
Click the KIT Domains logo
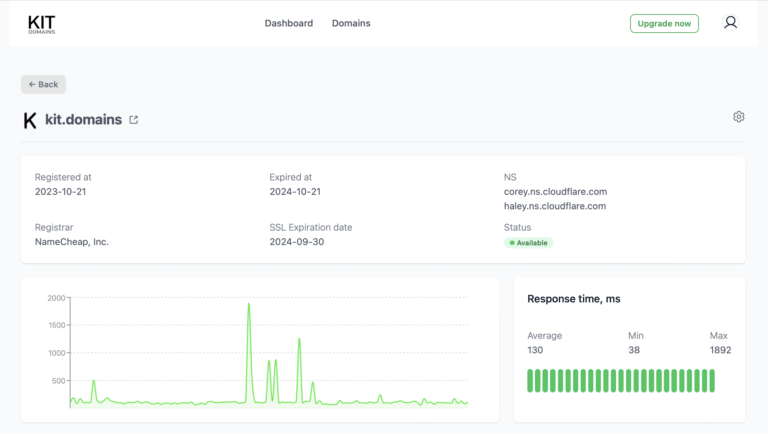[42, 23]
